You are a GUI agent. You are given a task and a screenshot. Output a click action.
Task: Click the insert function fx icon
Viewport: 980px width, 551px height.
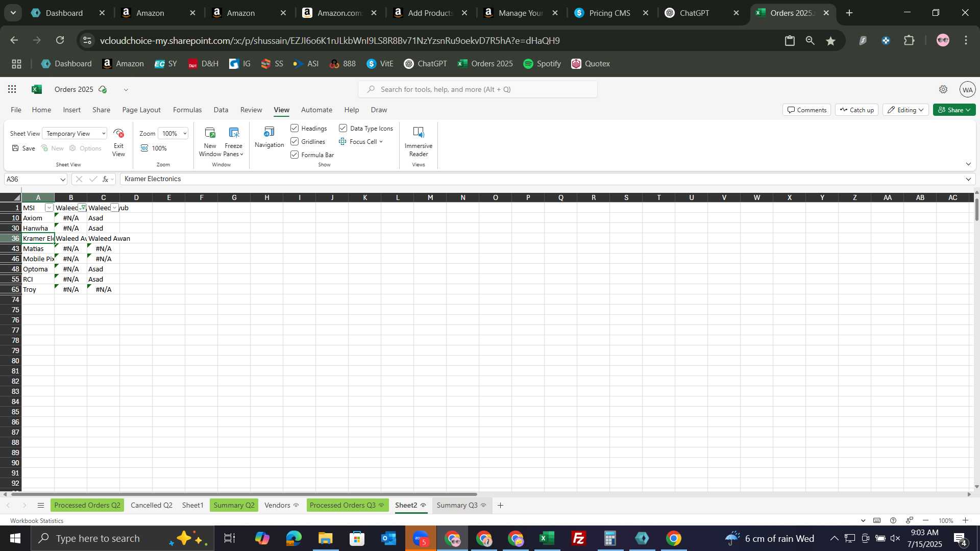[x=106, y=179]
